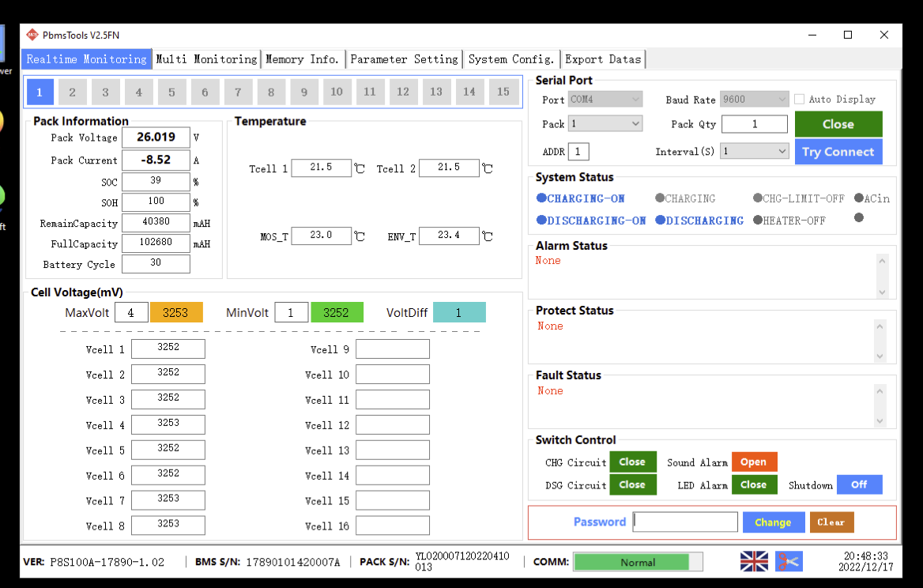Click the Battery Cycle 30 field
The height and width of the screenshot is (588, 923).
tap(156, 264)
